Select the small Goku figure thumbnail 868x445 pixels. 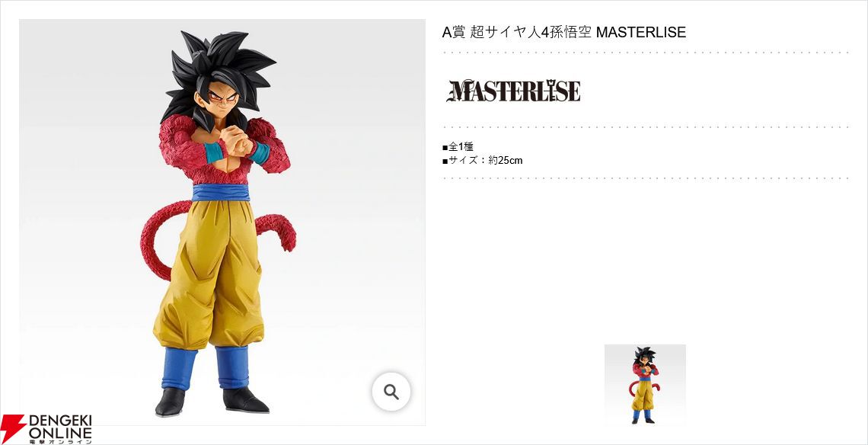pyautogui.click(x=645, y=385)
